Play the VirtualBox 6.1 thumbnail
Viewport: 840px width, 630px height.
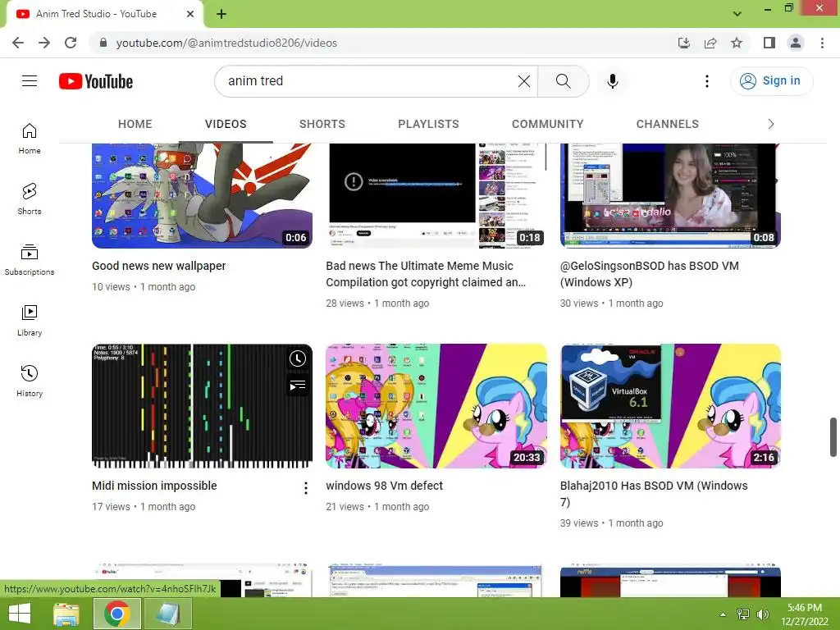[670, 406]
